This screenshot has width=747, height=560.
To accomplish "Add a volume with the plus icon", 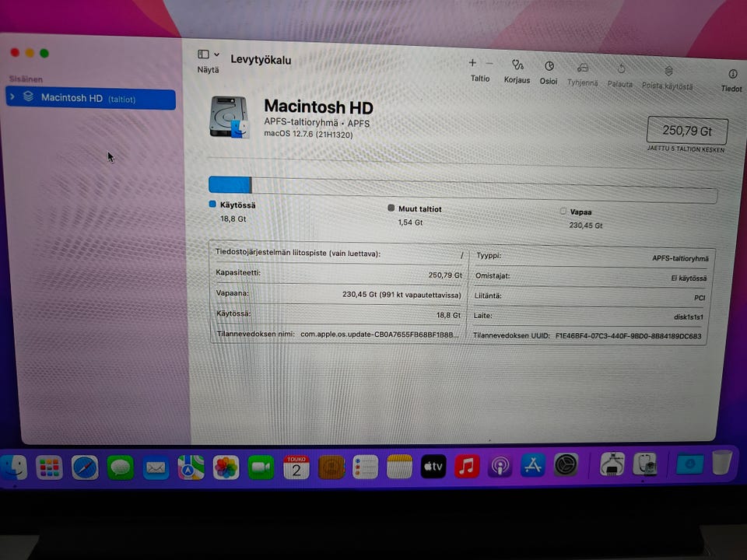I will [472, 62].
